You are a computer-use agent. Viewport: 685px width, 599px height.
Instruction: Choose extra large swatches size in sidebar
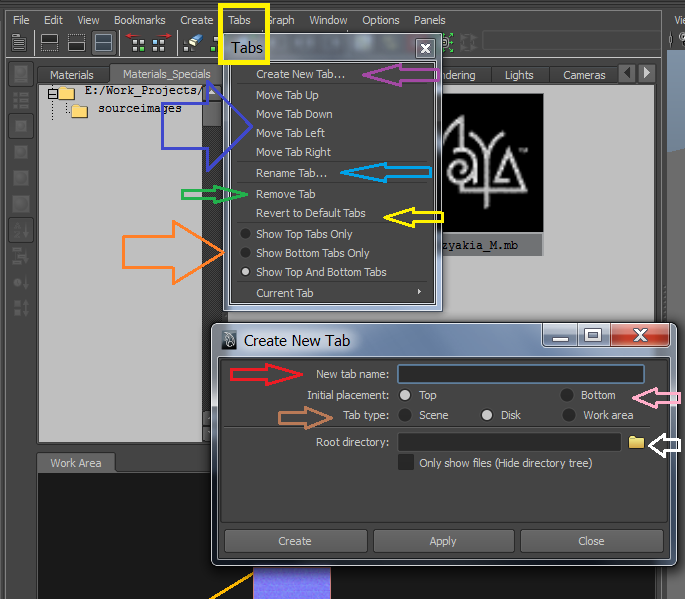(21, 204)
